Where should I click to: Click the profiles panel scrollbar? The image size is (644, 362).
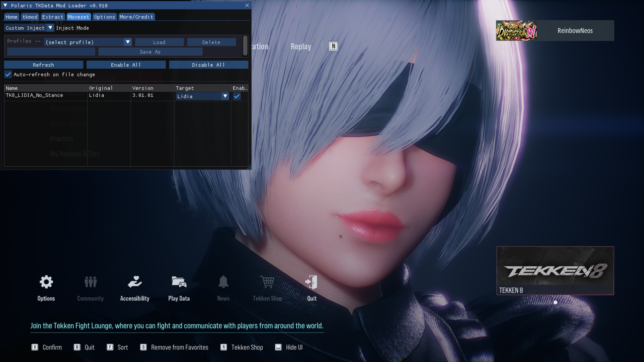245,46
